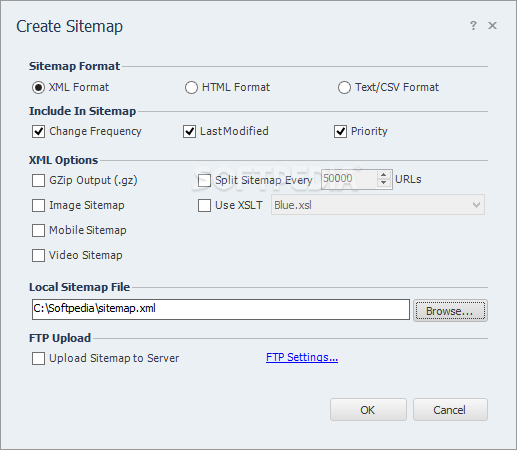This screenshot has height=450, width=517.
Task: Increase split URLs count with up arrow
Action: pos(384,175)
